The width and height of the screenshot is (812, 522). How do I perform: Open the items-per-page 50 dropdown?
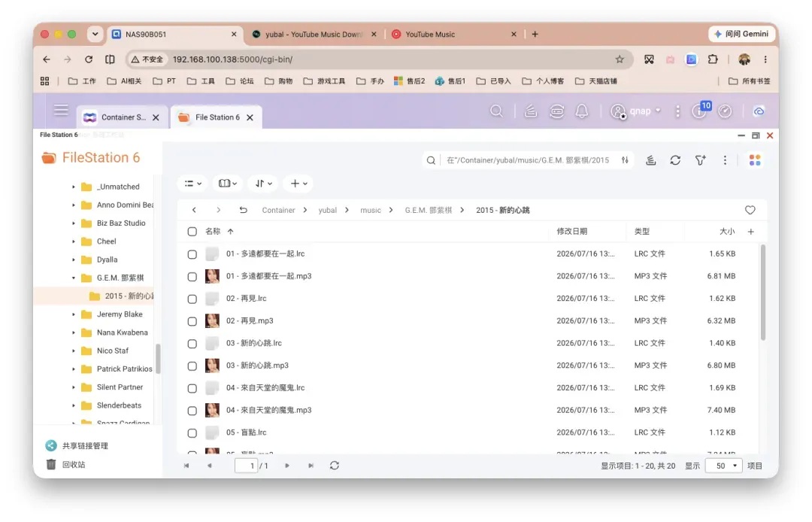(725, 466)
